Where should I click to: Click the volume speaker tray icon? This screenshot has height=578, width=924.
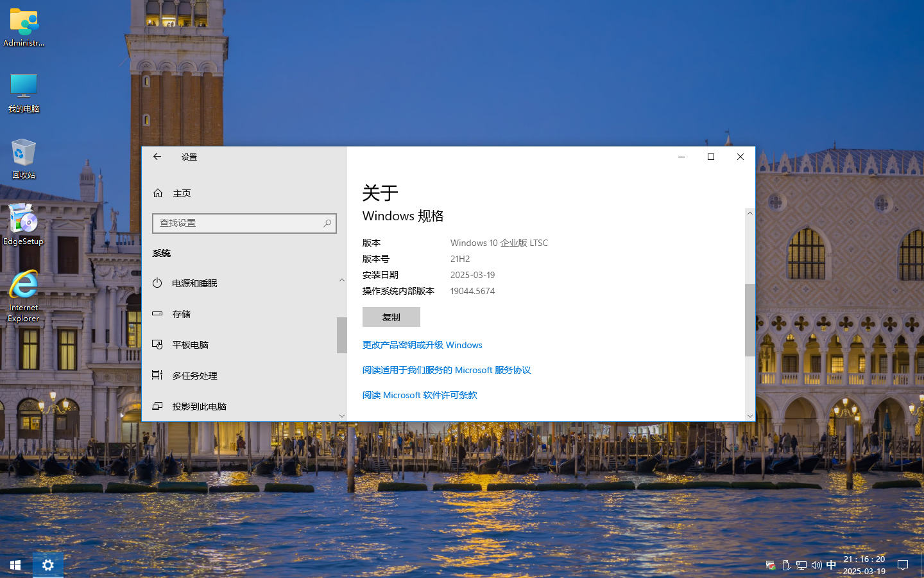(x=816, y=565)
